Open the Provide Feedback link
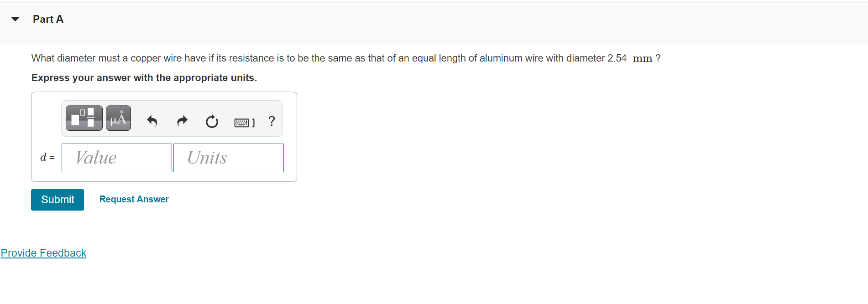 point(43,252)
